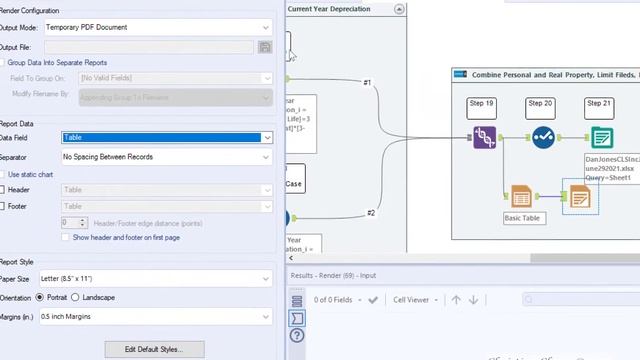Viewport: 640px width, 360px height.
Task: Open the Footer Table dropdown
Action: click(x=167, y=206)
